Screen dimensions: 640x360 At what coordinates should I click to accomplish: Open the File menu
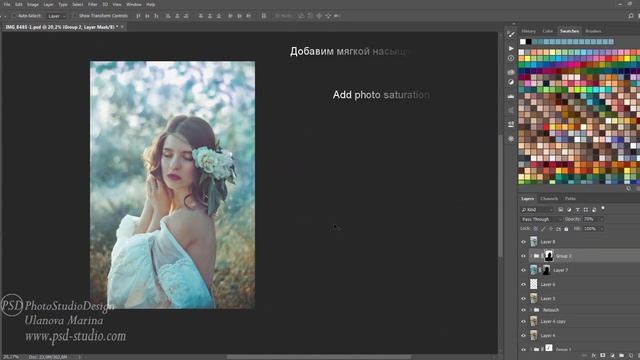pyautogui.click(x=7, y=4)
